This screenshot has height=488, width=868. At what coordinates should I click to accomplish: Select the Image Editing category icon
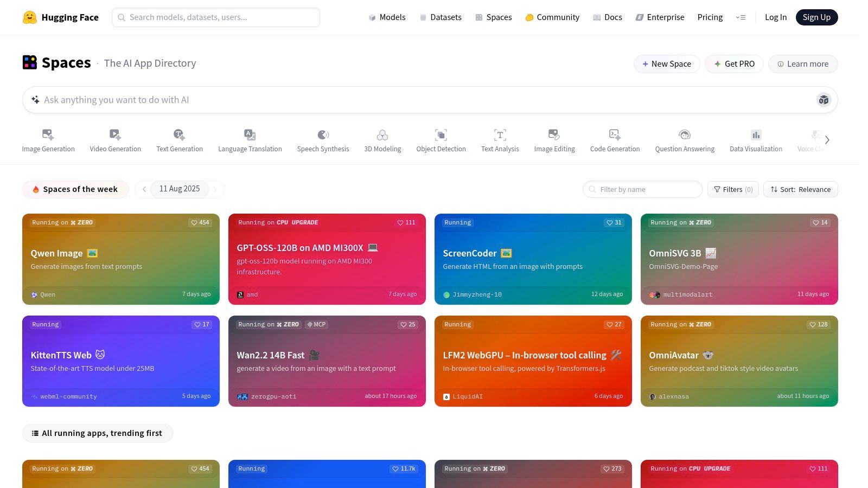coord(554,134)
